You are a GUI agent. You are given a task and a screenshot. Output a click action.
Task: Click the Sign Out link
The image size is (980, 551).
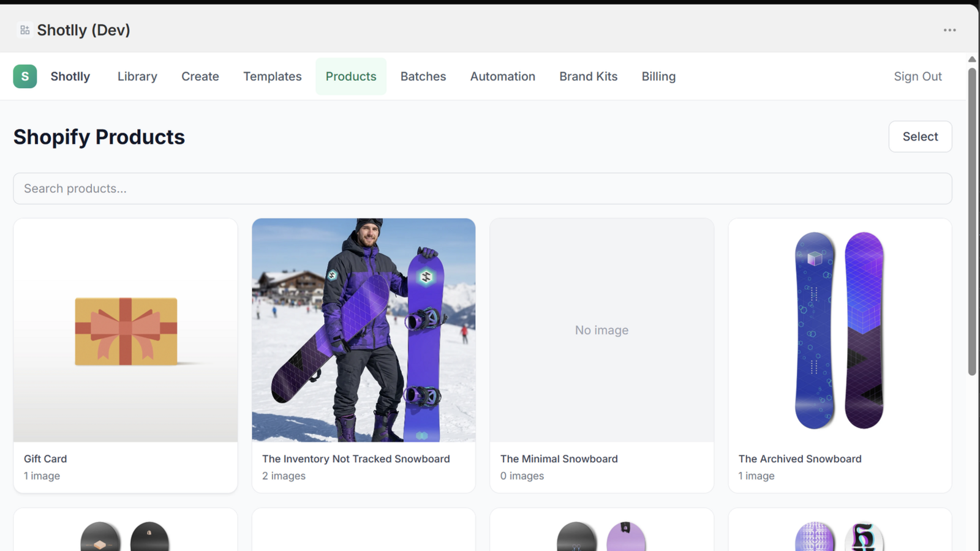click(918, 77)
